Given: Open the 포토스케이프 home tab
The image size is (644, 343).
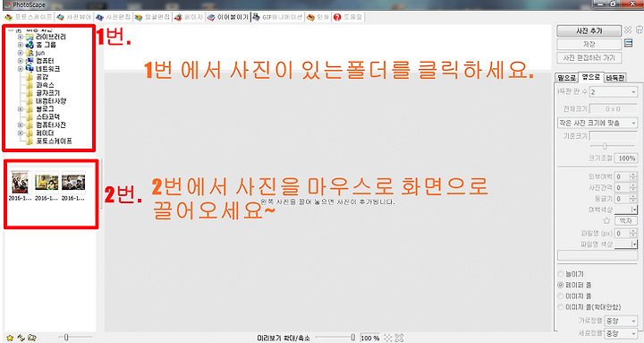Looking at the screenshot, I should (x=29, y=17).
